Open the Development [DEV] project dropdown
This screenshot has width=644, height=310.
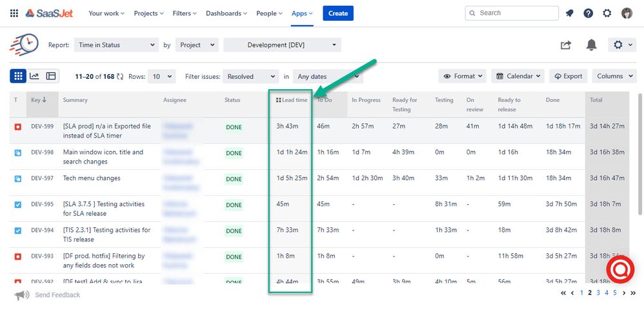[x=282, y=45]
